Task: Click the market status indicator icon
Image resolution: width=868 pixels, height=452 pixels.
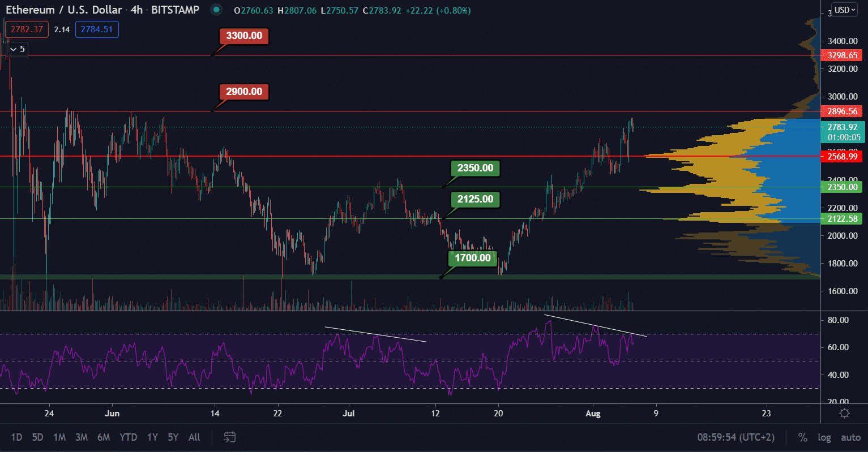Action: (x=216, y=10)
